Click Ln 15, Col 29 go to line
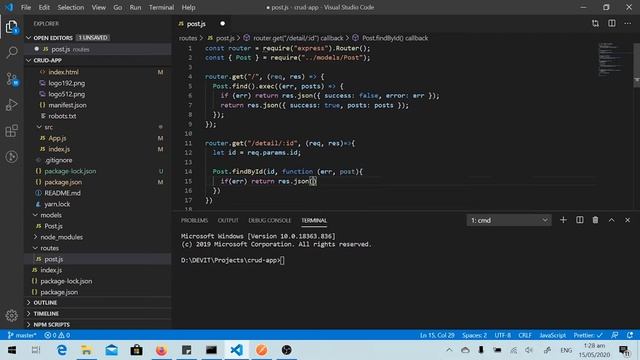This screenshot has width=640, height=360. (437, 335)
